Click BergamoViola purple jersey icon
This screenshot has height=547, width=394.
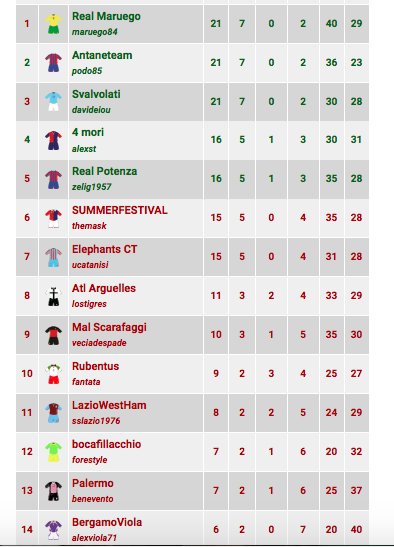coord(53,530)
